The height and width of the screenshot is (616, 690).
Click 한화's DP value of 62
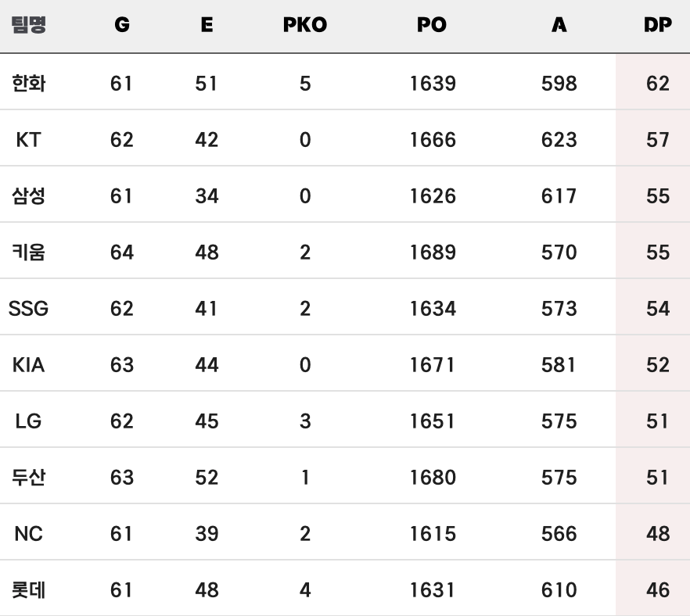pyautogui.click(x=657, y=84)
